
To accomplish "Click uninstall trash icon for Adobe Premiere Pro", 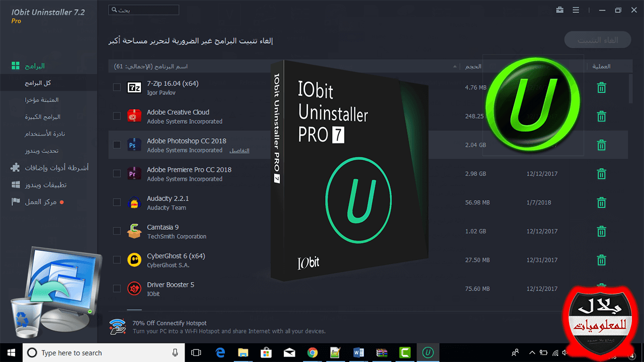I will tap(601, 174).
